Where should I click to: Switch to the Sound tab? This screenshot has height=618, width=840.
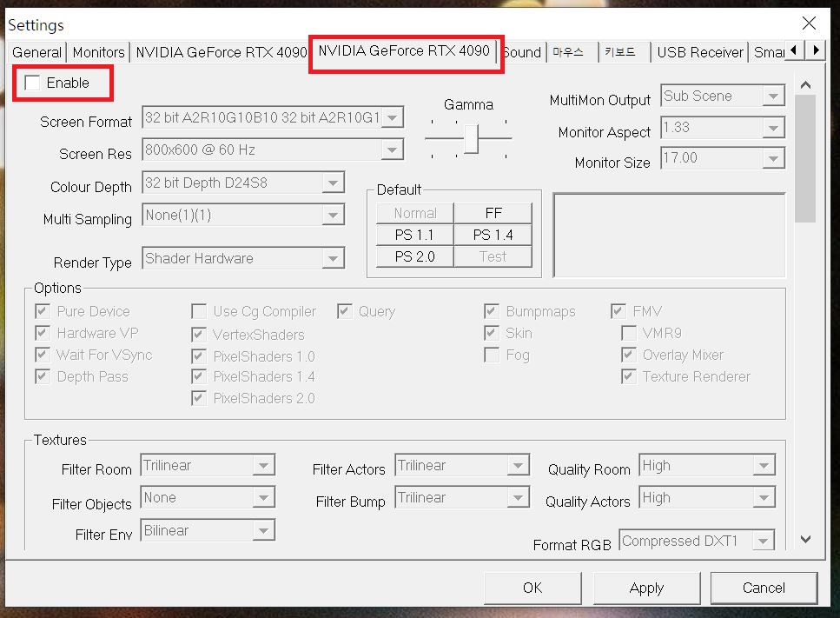523,52
